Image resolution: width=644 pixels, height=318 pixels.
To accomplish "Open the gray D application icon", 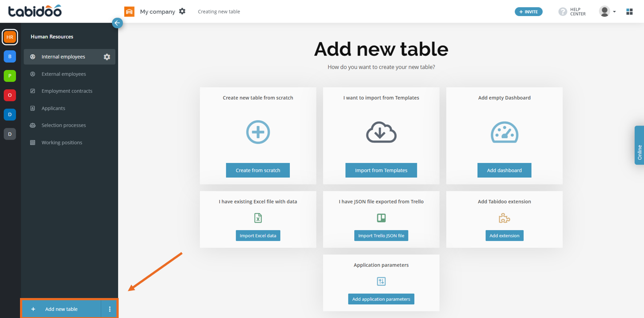I will (10, 134).
